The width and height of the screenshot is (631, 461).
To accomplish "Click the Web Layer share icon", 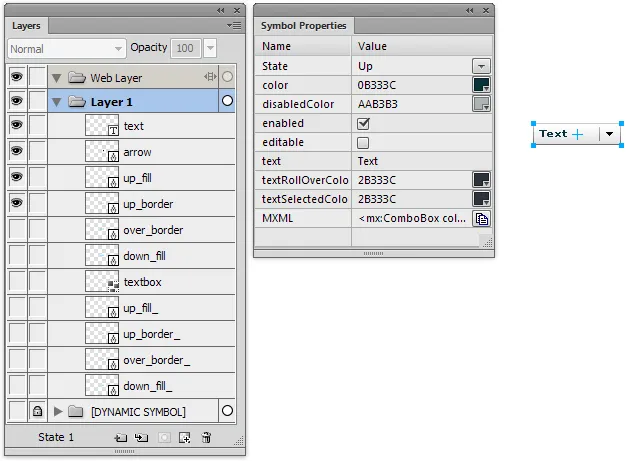I will [210, 77].
